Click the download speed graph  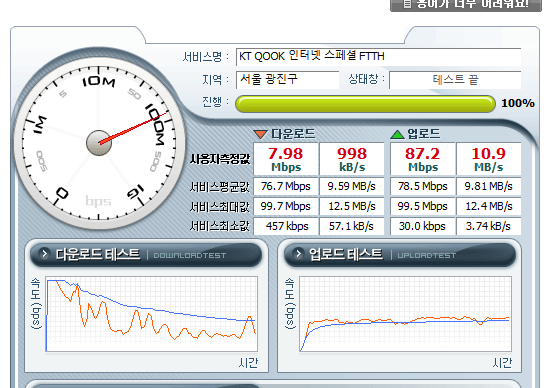(152, 314)
